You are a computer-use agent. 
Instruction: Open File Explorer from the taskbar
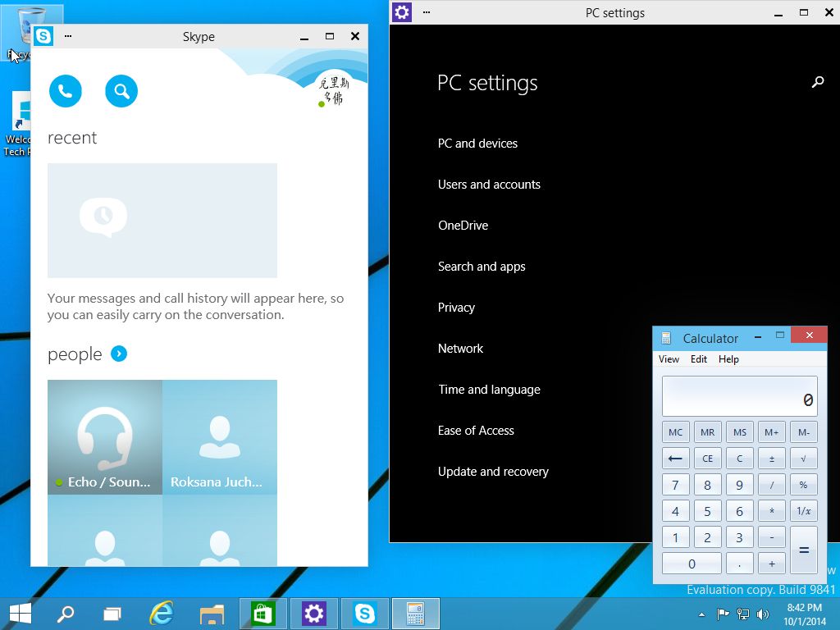212,614
